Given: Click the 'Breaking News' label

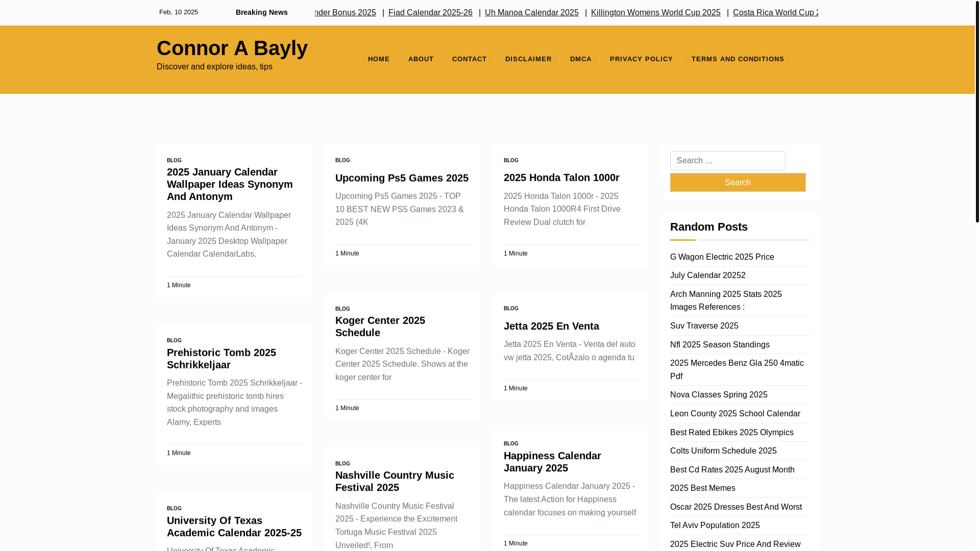Looking at the screenshot, I should 261,12.
